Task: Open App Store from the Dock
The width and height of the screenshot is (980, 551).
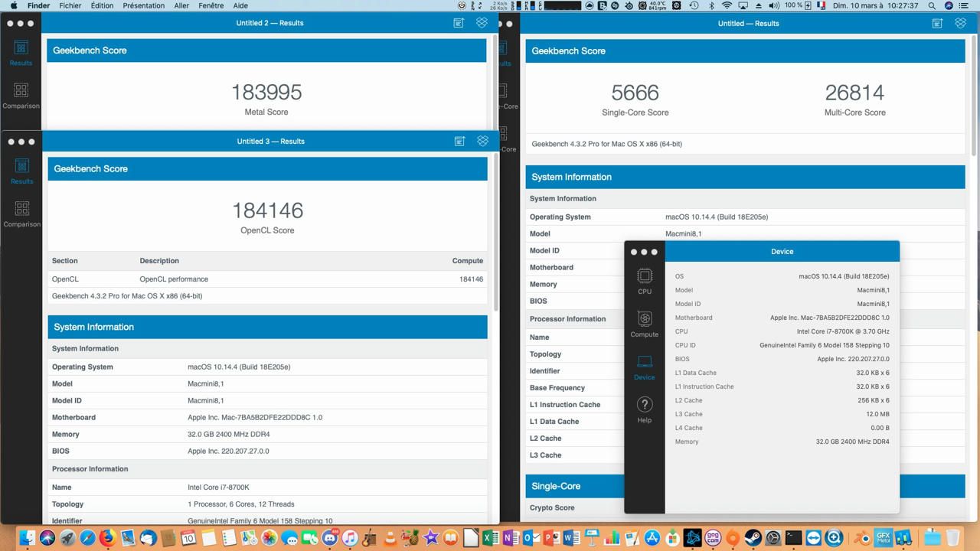Action: click(x=652, y=538)
